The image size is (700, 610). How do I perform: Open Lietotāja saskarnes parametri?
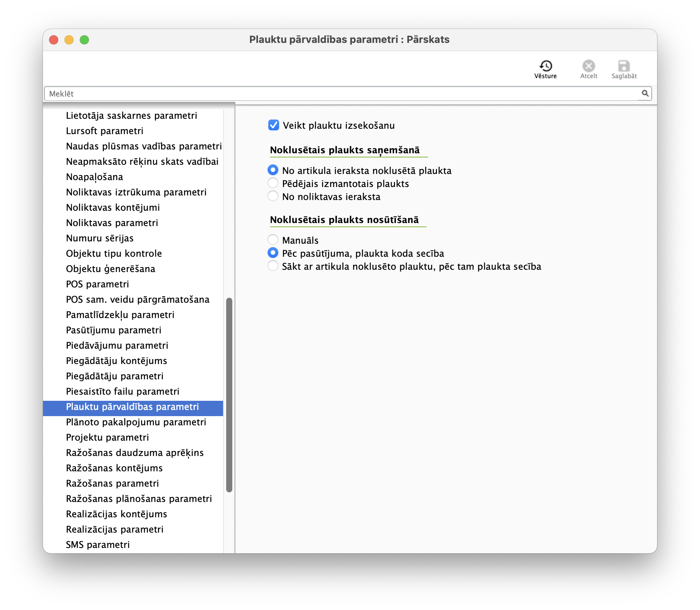[133, 115]
